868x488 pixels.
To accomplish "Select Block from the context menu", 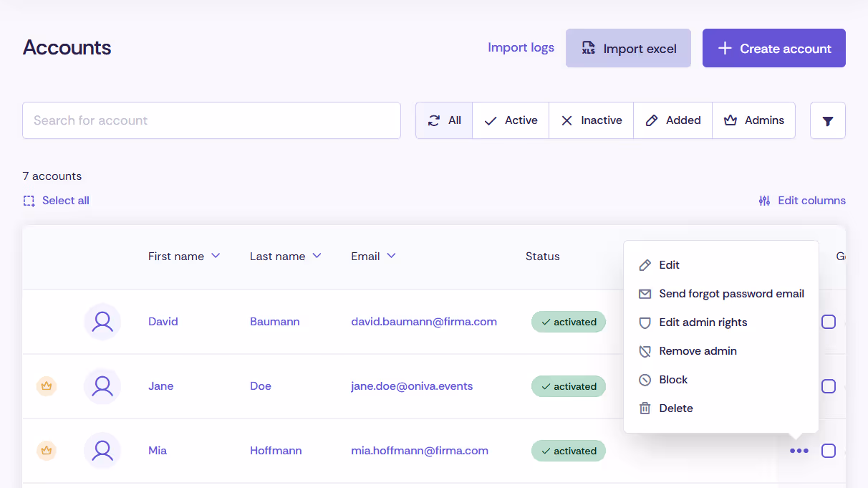I will (673, 379).
